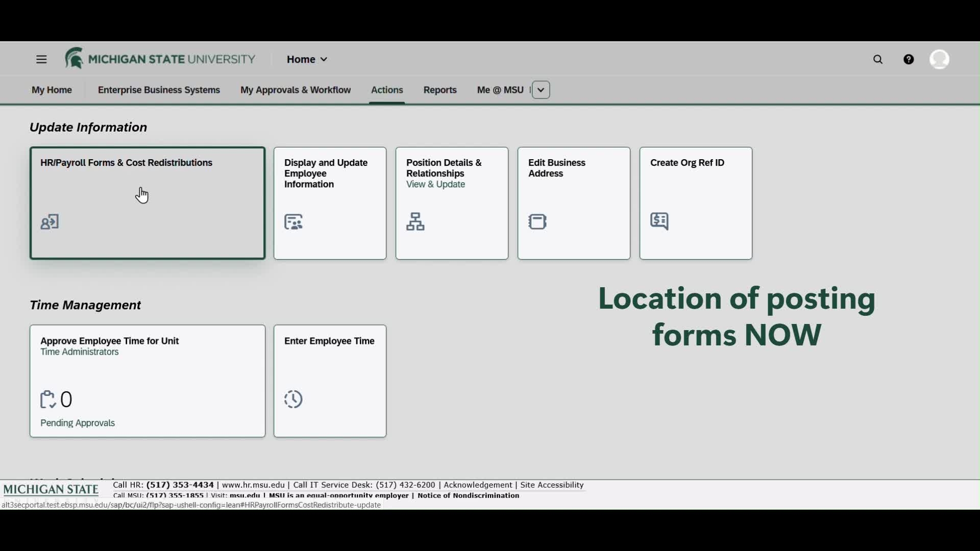This screenshot has width=980, height=551.
Task: Open the Notice of Nondiscrimination link
Action: [468, 496]
